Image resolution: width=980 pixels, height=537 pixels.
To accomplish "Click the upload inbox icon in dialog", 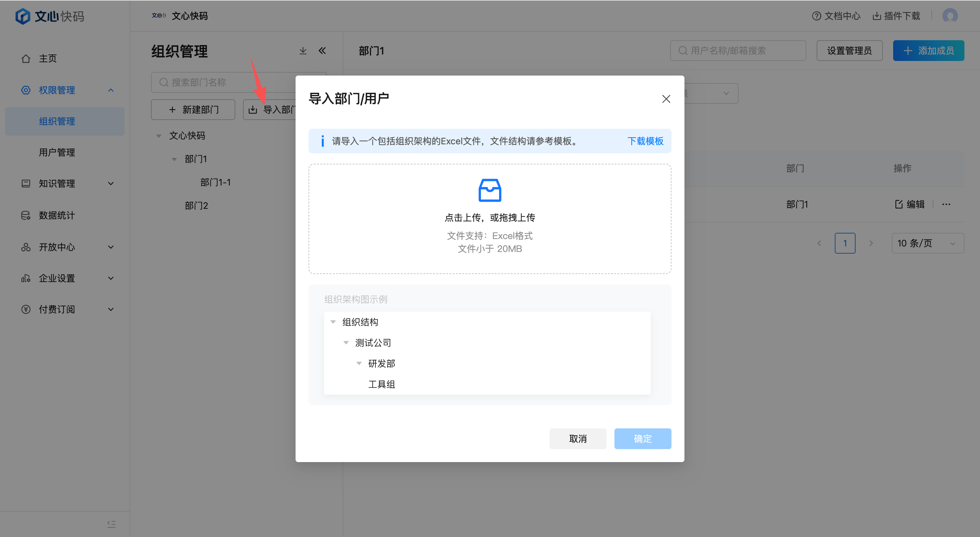I will [x=490, y=190].
